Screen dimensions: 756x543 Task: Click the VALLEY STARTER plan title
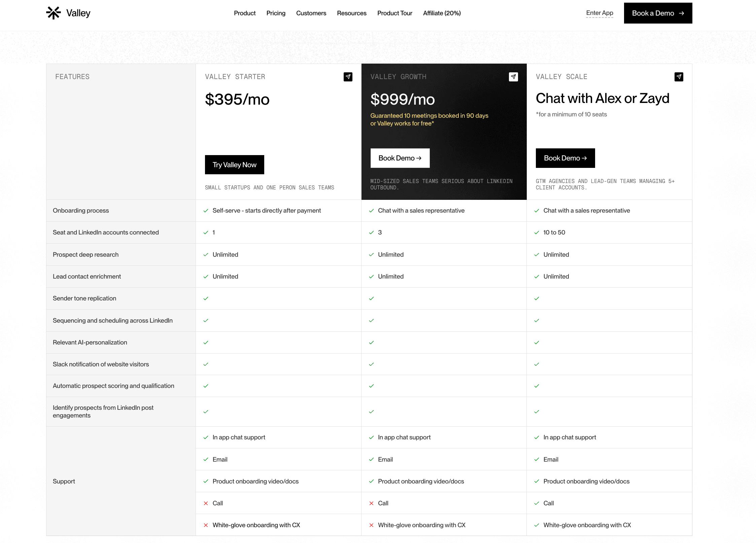(x=235, y=77)
